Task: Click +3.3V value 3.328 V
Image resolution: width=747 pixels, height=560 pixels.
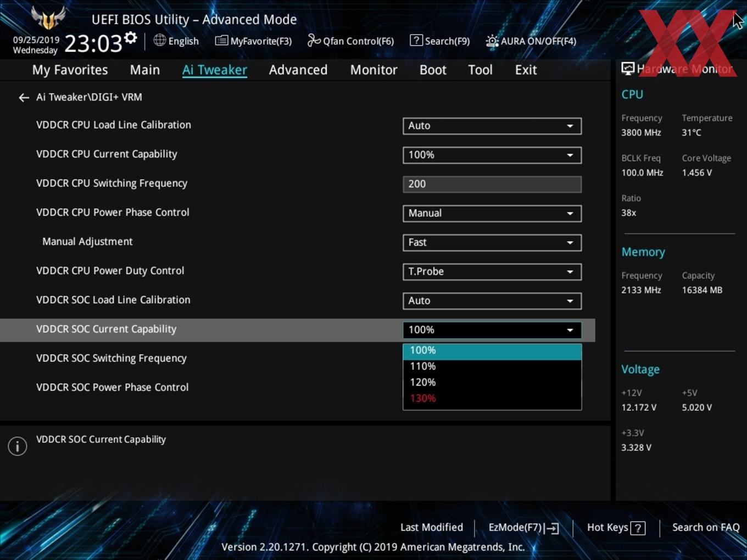Action: tap(636, 447)
